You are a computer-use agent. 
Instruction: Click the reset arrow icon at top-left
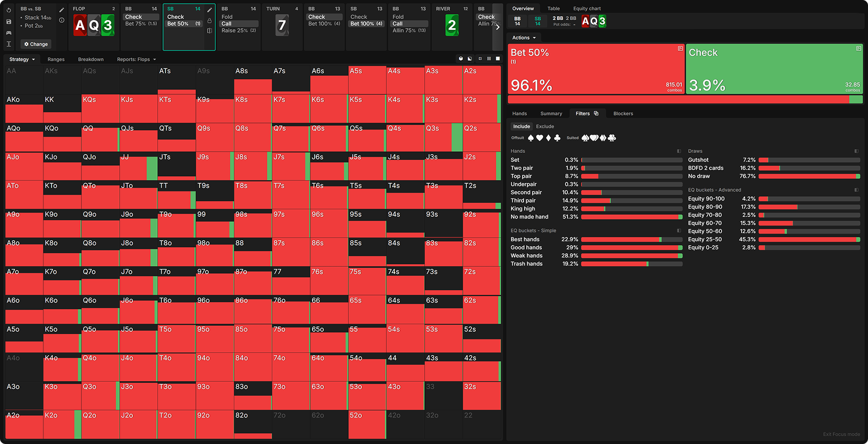click(x=9, y=10)
